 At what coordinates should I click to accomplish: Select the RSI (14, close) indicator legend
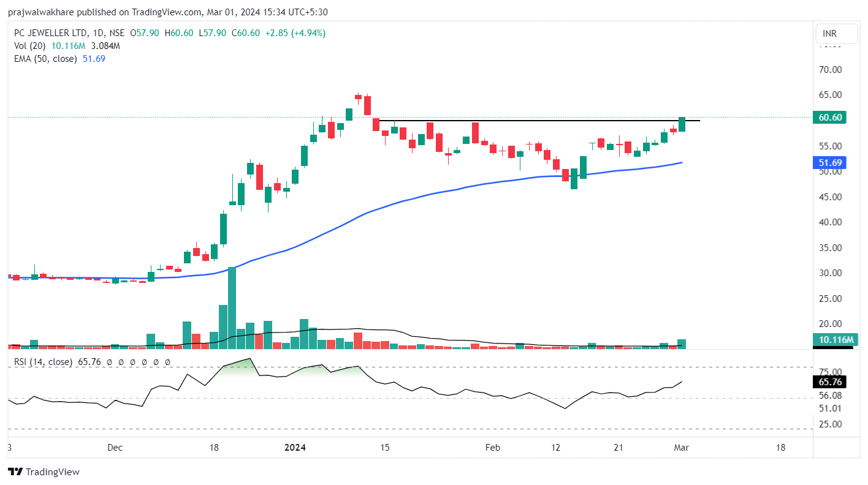(43, 362)
